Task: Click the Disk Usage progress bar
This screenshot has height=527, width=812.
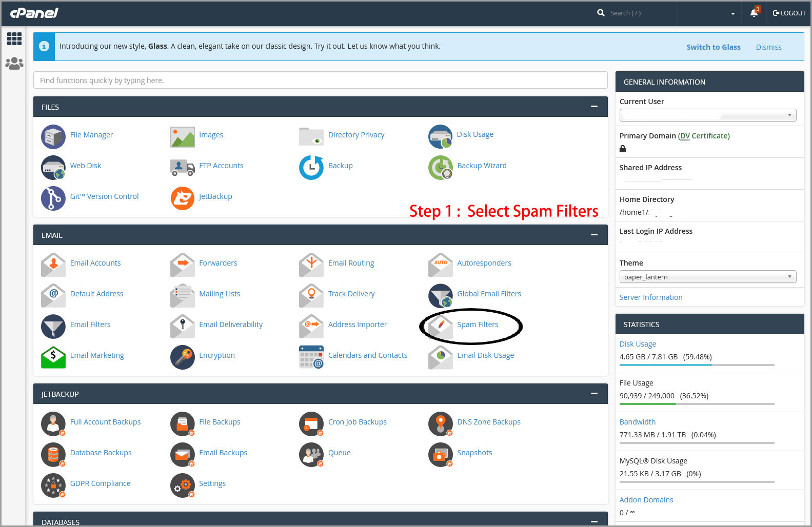Action: 697,365
